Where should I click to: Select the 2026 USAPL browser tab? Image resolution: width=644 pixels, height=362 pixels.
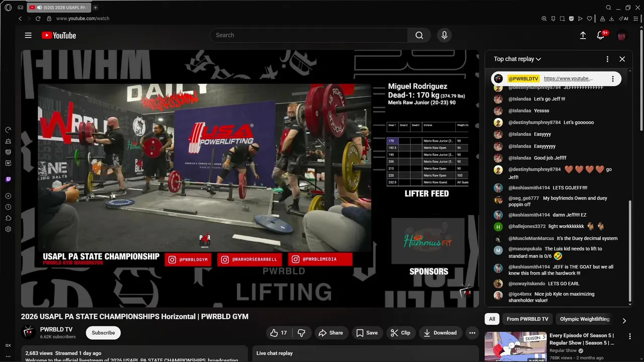click(59, 8)
